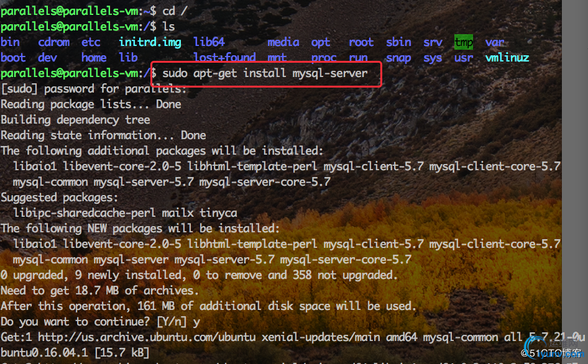Click the 'cd /' command text

point(175,11)
